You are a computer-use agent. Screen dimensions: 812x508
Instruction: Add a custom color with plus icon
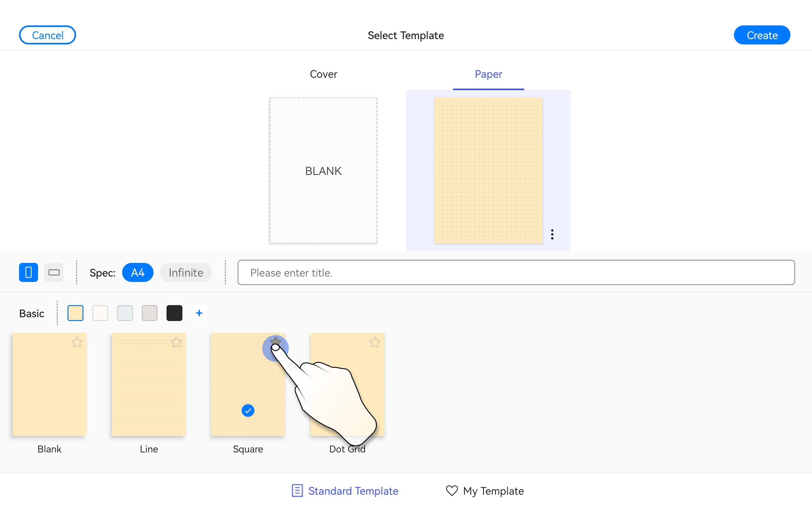pos(199,313)
